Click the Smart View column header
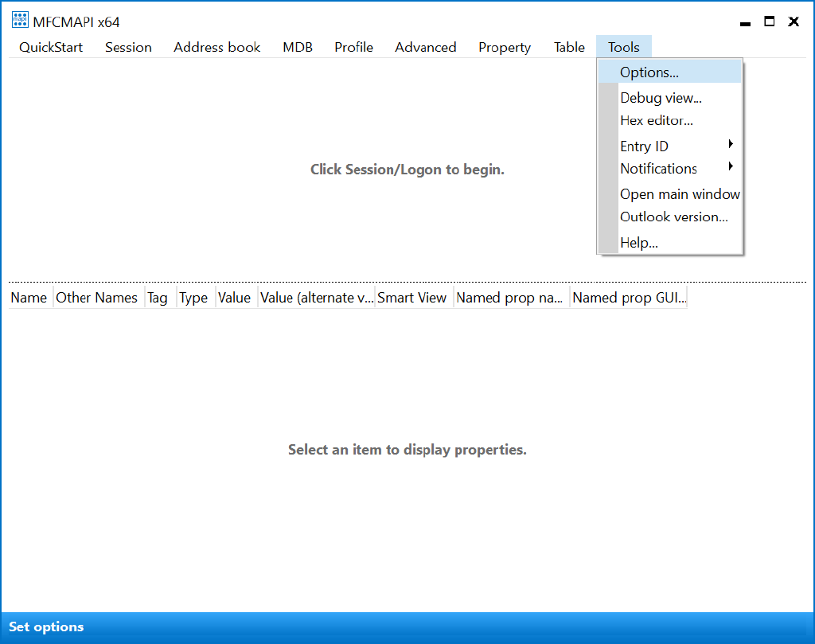The width and height of the screenshot is (815, 644). click(x=412, y=297)
